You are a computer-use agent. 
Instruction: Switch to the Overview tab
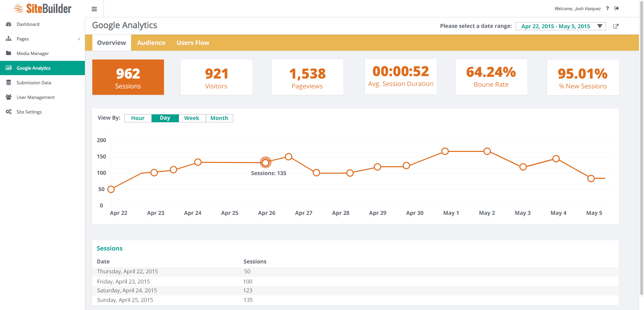point(111,43)
